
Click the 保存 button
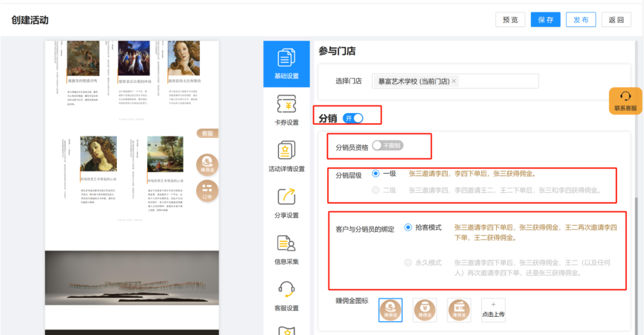coord(545,20)
